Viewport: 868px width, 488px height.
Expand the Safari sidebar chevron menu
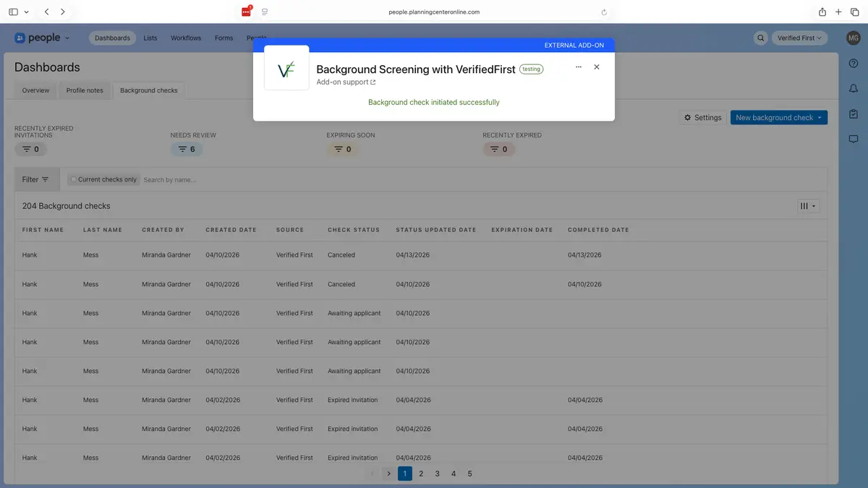click(x=27, y=12)
